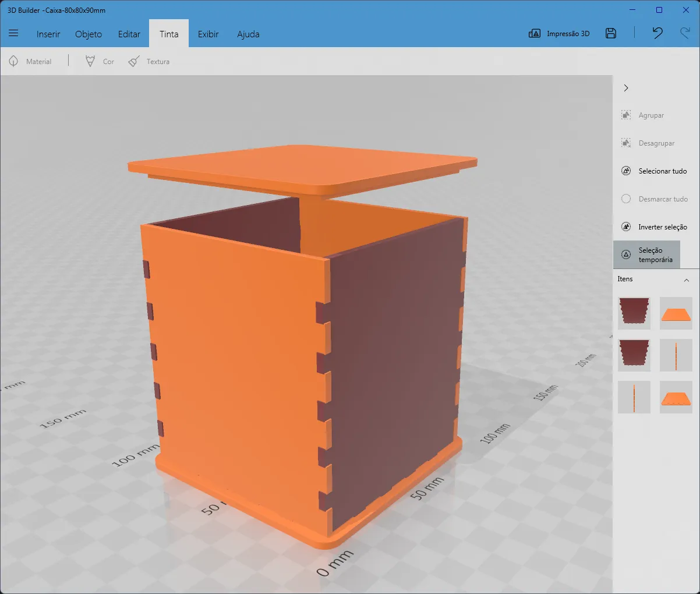Select the orange lid thumbnail in Itens
The height and width of the screenshot is (594, 700).
click(676, 313)
